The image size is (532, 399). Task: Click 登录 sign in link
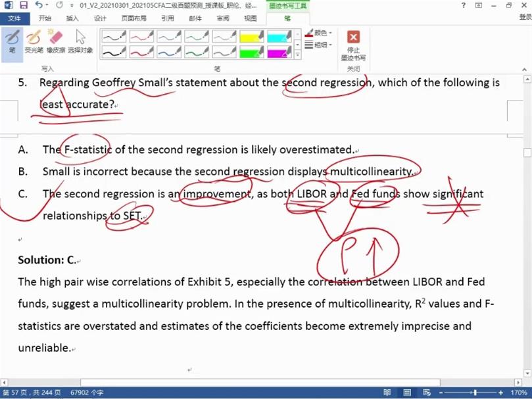click(x=525, y=17)
